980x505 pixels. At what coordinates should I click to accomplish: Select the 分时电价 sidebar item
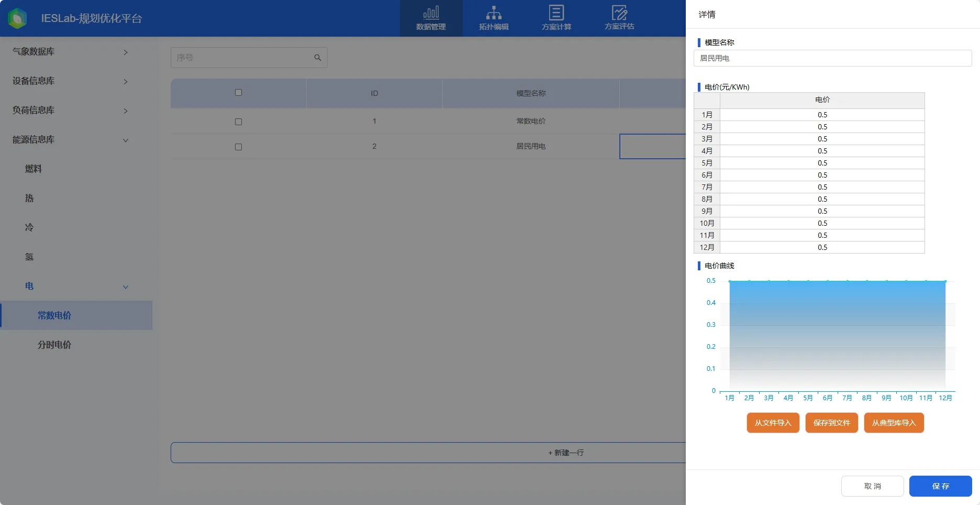click(76, 345)
